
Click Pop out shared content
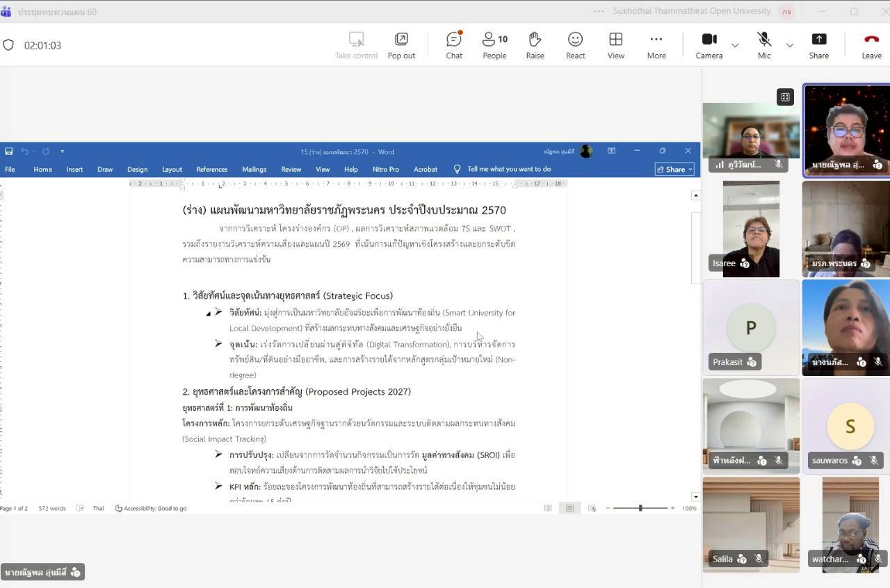pyautogui.click(x=401, y=45)
